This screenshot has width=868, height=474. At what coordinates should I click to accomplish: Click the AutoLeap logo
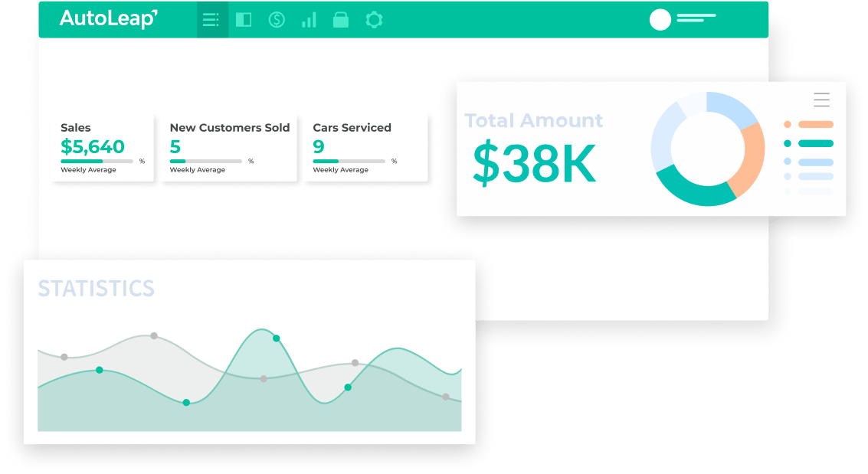pyautogui.click(x=110, y=19)
